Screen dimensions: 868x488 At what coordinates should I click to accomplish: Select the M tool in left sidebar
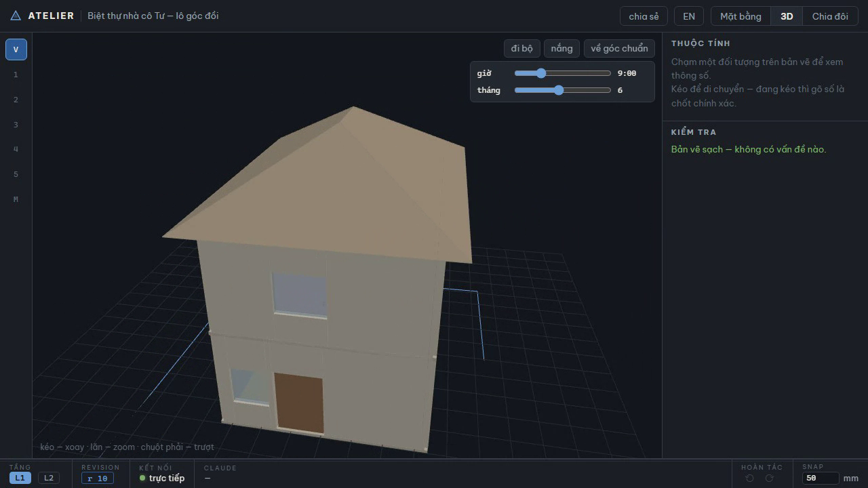click(16, 199)
